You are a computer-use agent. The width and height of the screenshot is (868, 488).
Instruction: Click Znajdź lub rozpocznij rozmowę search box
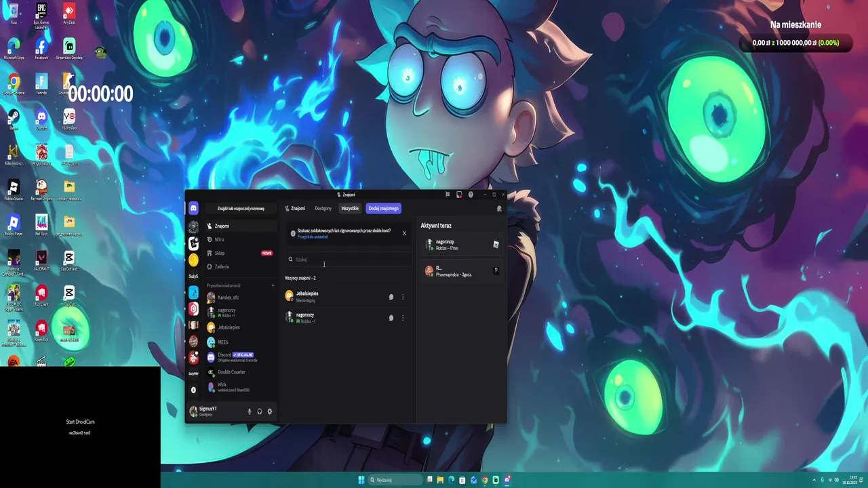[241, 209]
